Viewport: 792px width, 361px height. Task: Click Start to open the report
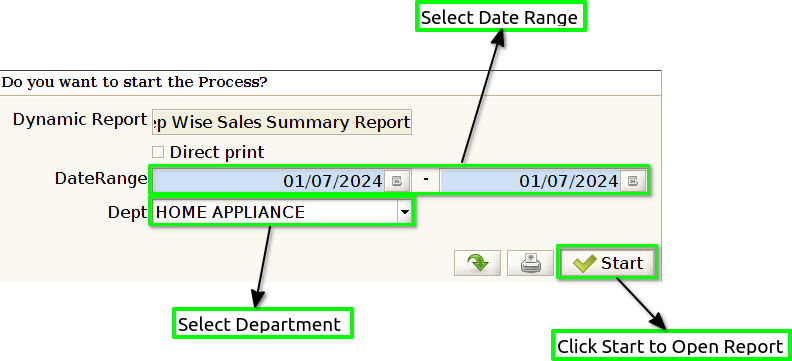pyautogui.click(x=608, y=263)
